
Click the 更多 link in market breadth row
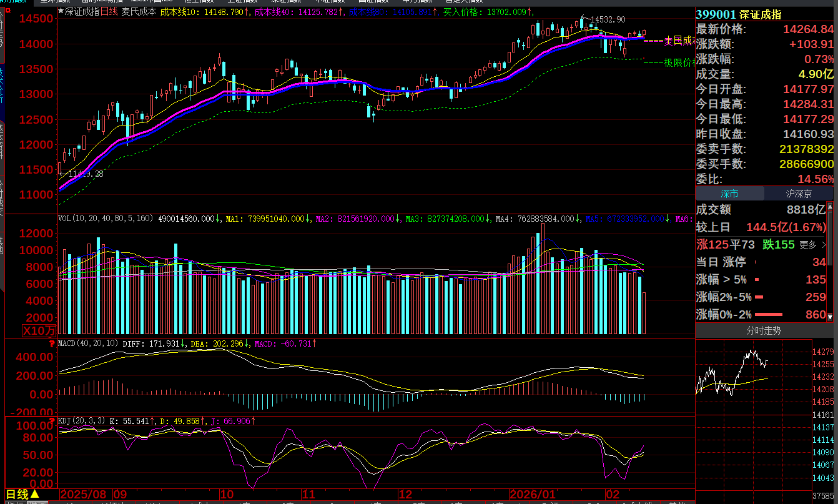(x=812, y=244)
